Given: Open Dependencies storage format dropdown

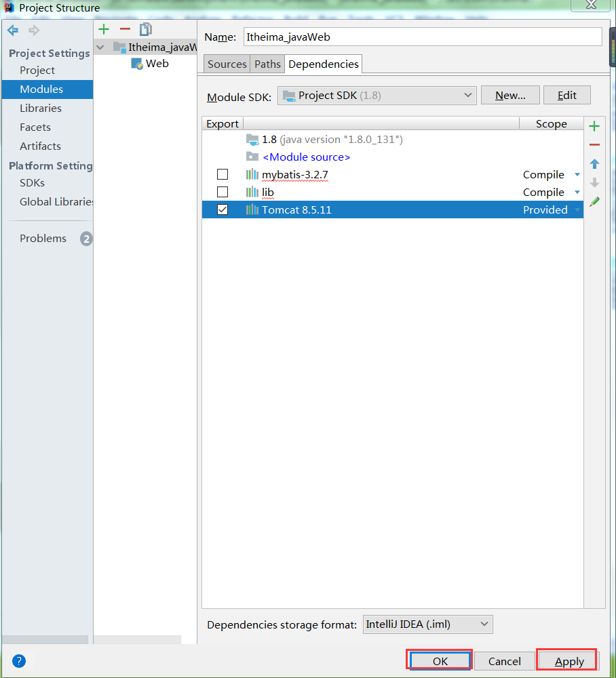Looking at the screenshot, I should 428,624.
